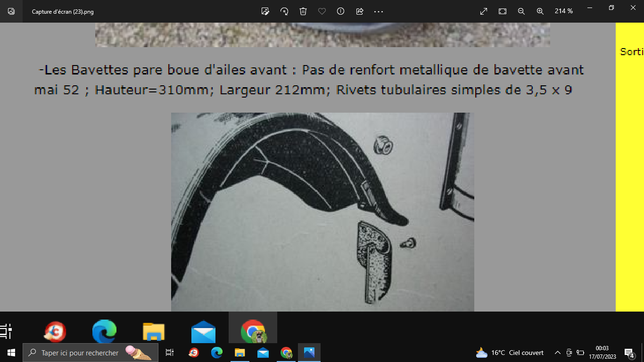Toggle the heart to favorite this photo

(322, 11)
